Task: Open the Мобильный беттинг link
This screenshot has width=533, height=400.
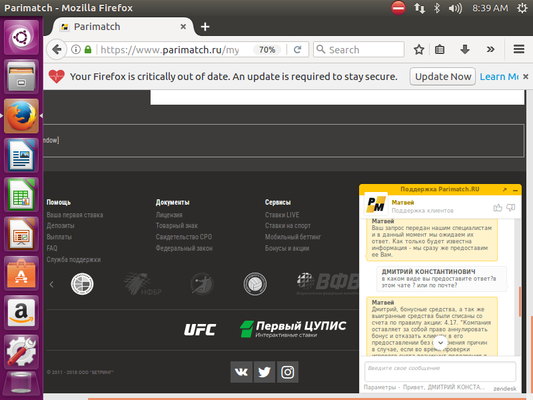Action: pyautogui.click(x=293, y=237)
